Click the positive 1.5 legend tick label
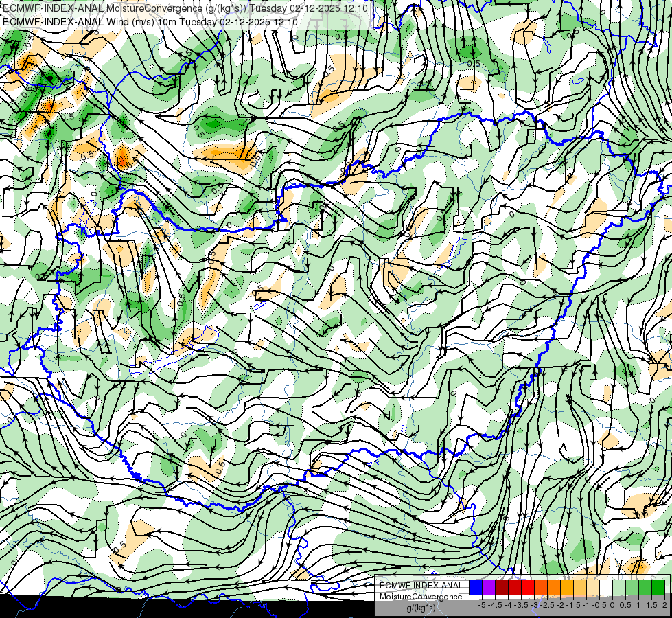This screenshot has width=672, height=618. [x=652, y=605]
